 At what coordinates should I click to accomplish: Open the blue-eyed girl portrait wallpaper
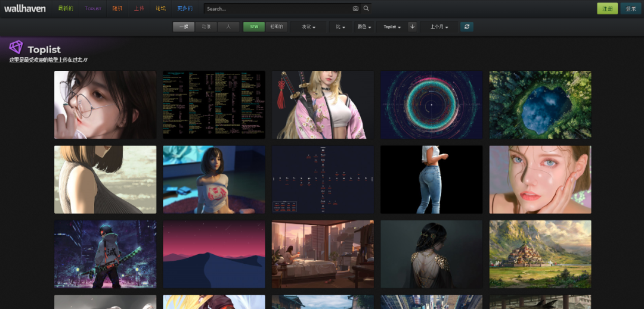pos(540,179)
